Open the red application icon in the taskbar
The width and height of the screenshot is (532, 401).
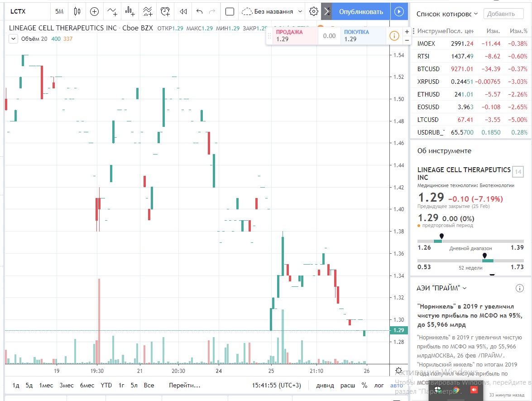click(x=474, y=390)
